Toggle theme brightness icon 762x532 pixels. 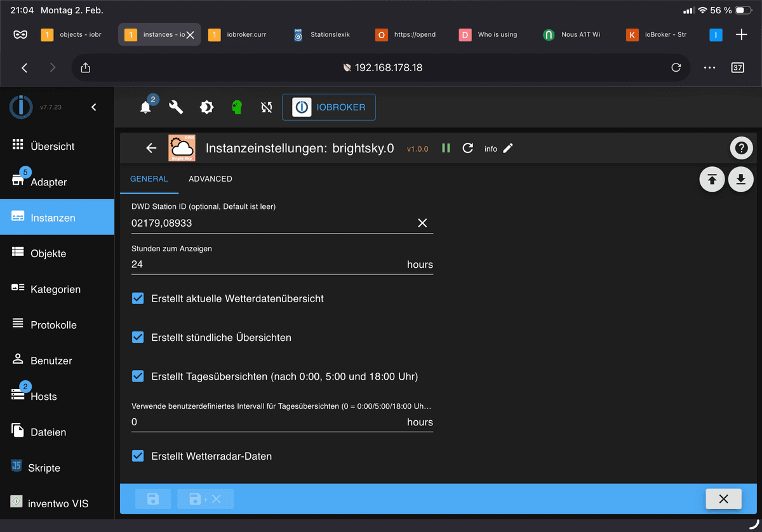pyautogui.click(x=206, y=107)
